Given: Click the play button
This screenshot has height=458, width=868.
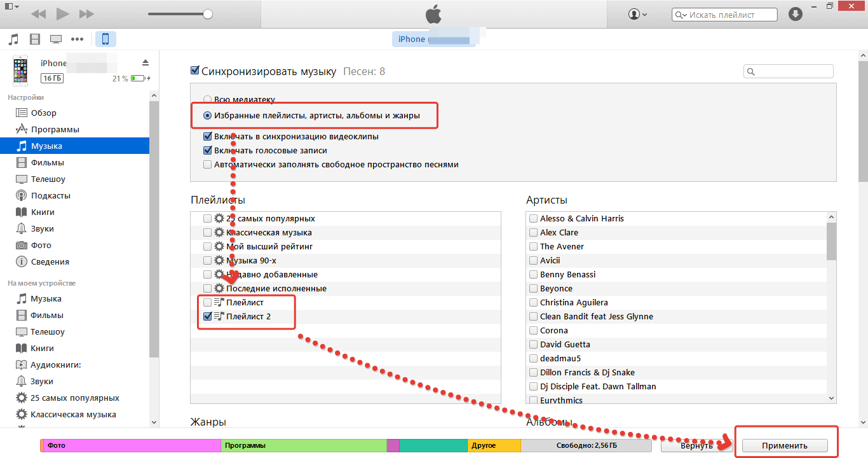Looking at the screenshot, I should [x=62, y=13].
